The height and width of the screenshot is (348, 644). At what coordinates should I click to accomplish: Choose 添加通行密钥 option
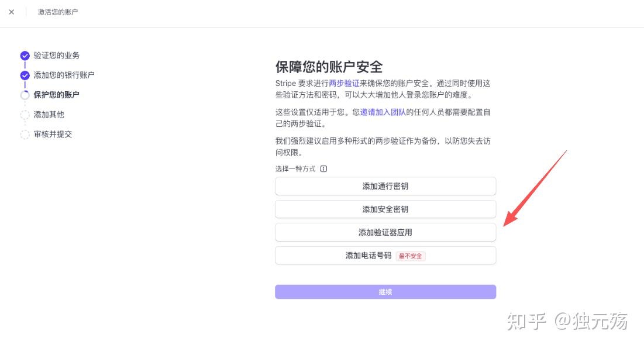coord(385,186)
